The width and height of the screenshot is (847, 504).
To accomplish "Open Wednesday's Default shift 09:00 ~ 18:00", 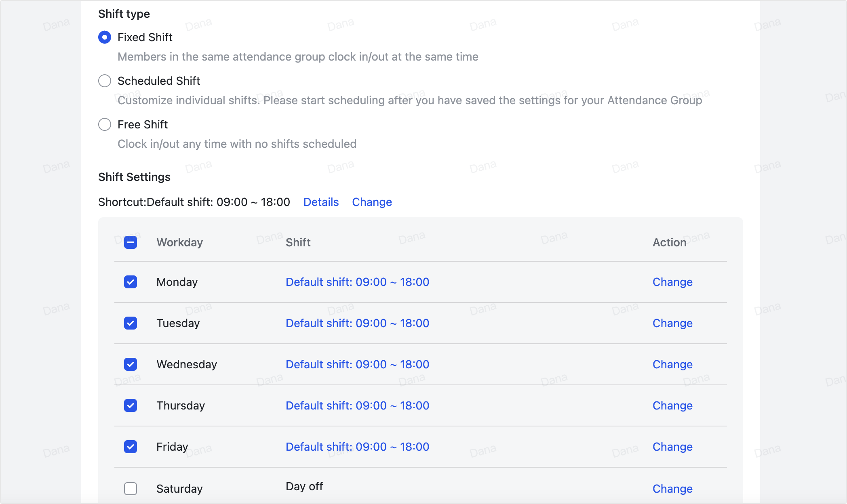I will click(x=357, y=364).
